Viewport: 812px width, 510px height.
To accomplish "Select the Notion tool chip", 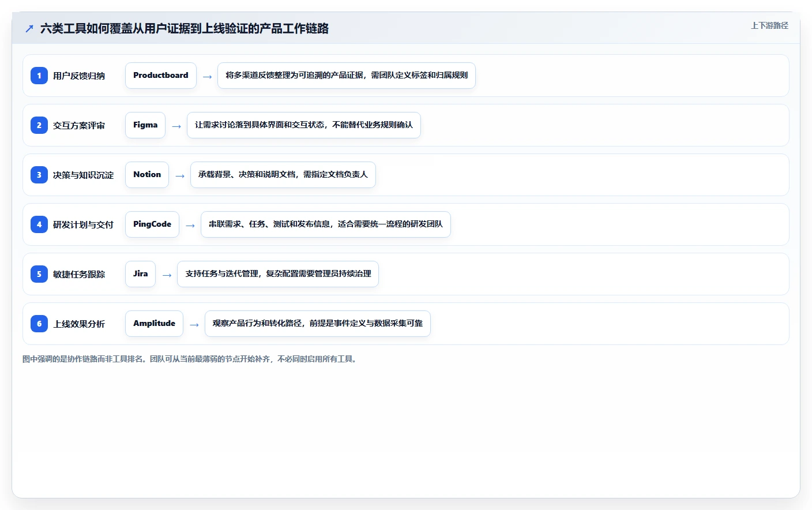I will pos(147,175).
